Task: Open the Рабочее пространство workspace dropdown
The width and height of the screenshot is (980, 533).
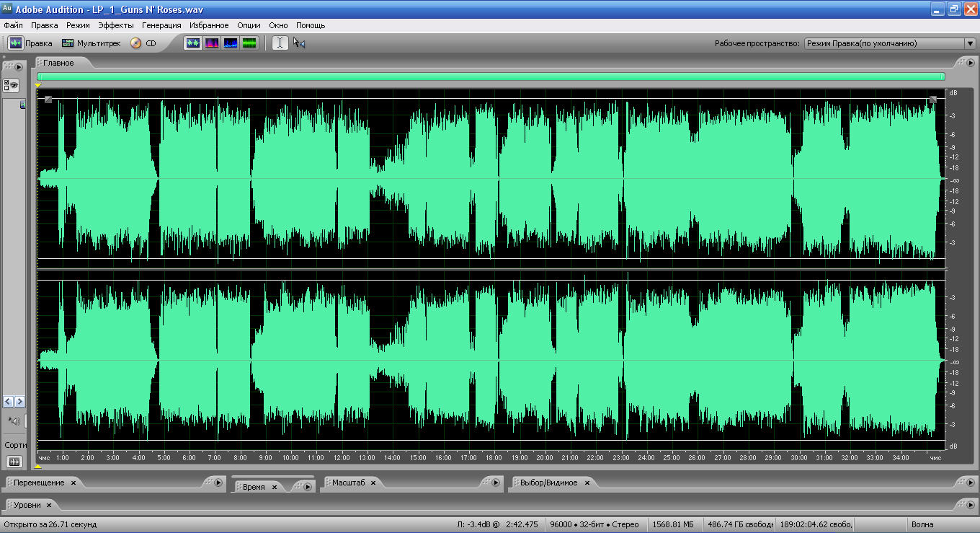Action: [890, 43]
